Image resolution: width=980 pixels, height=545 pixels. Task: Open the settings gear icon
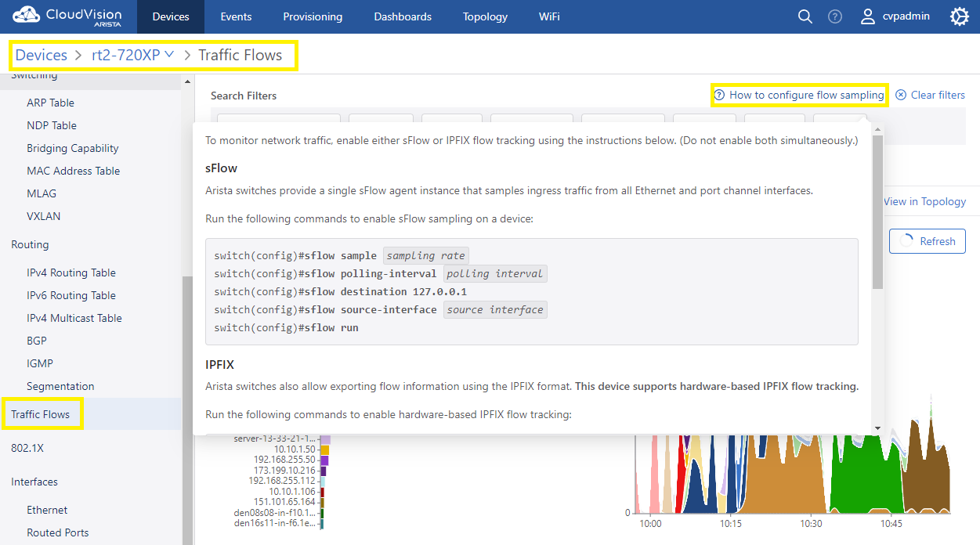click(x=959, y=16)
